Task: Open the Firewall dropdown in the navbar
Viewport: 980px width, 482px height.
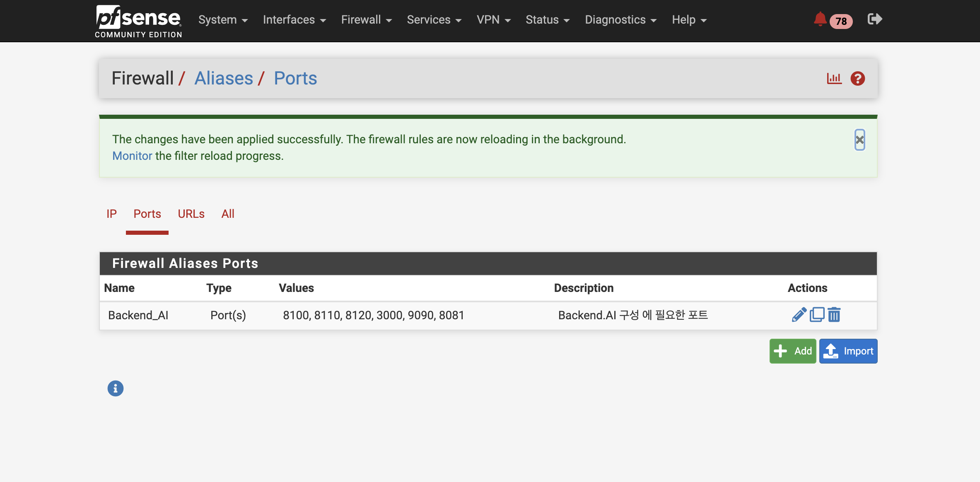Action: 366,20
